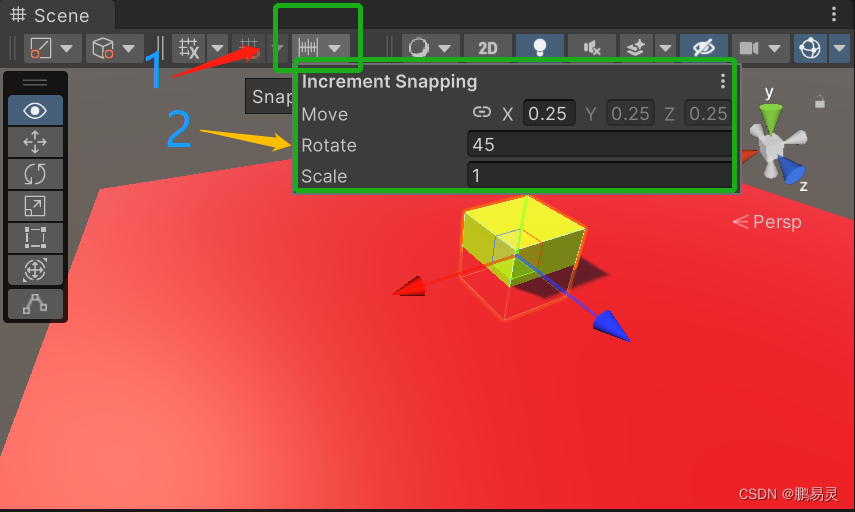
Task: Open scene camera settings dropdown
Action: click(775, 49)
